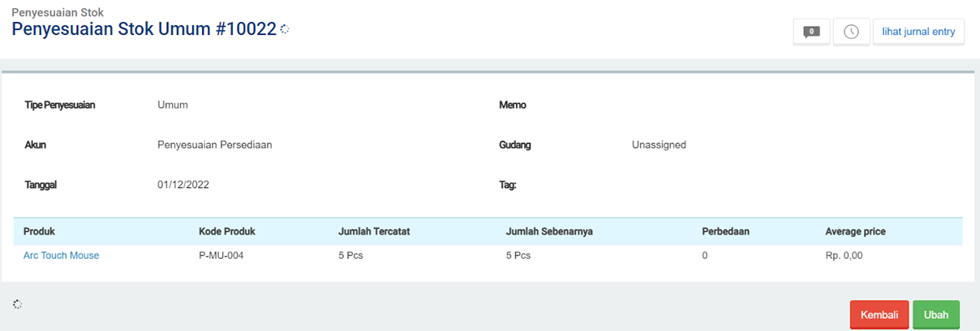Click the Perbedaan column header

[725, 231]
